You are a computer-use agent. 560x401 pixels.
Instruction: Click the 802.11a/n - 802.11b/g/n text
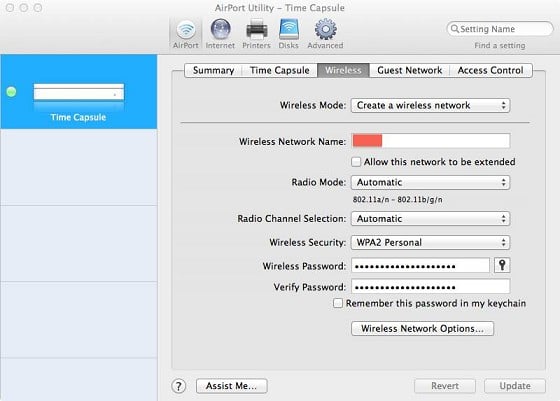point(398,200)
